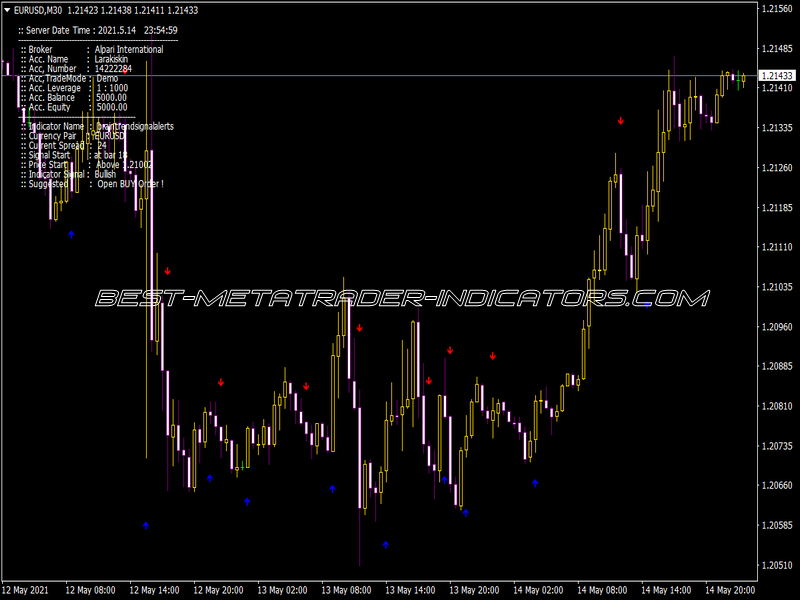
Task: Click the 12 May 2021 date label
Action: 26,590
